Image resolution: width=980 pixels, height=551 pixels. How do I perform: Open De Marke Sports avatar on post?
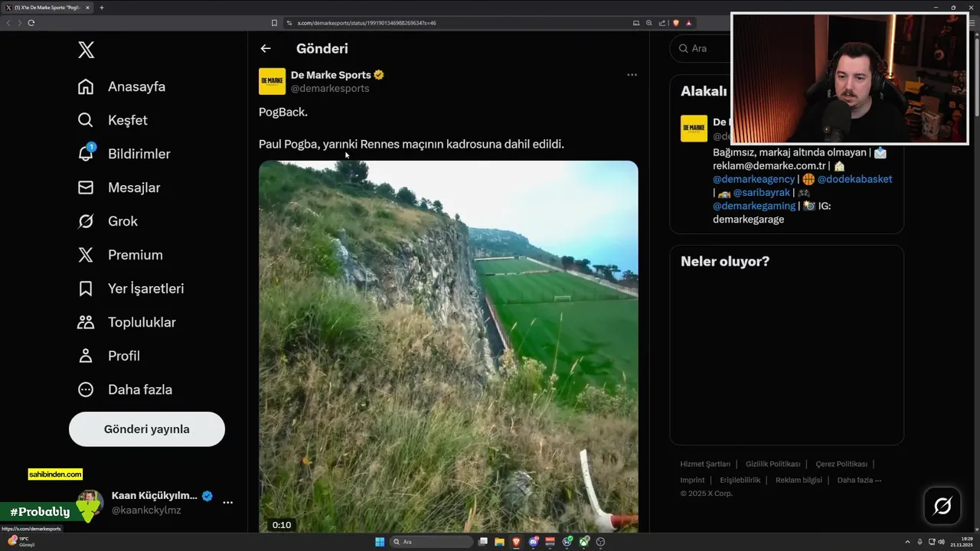272,81
